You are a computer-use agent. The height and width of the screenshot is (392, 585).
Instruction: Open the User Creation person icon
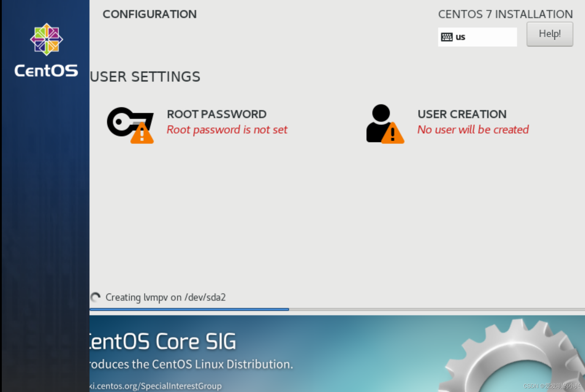pos(385,124)
